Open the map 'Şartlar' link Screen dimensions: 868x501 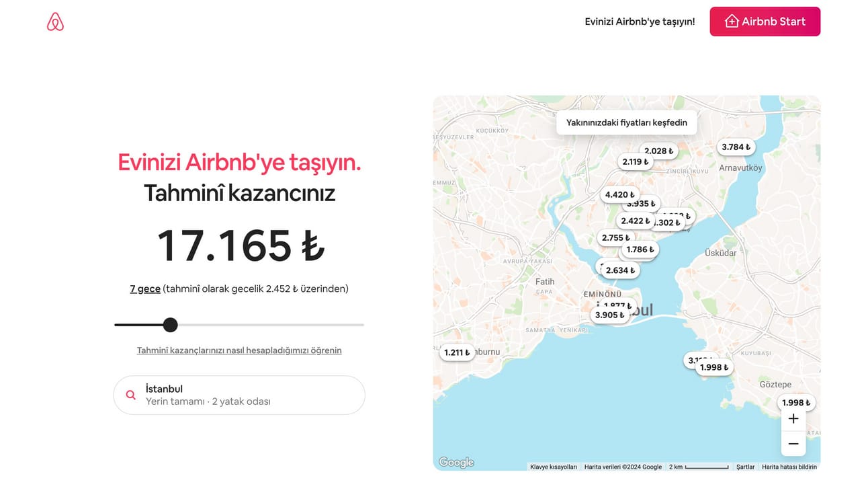(x=745, y=467)
